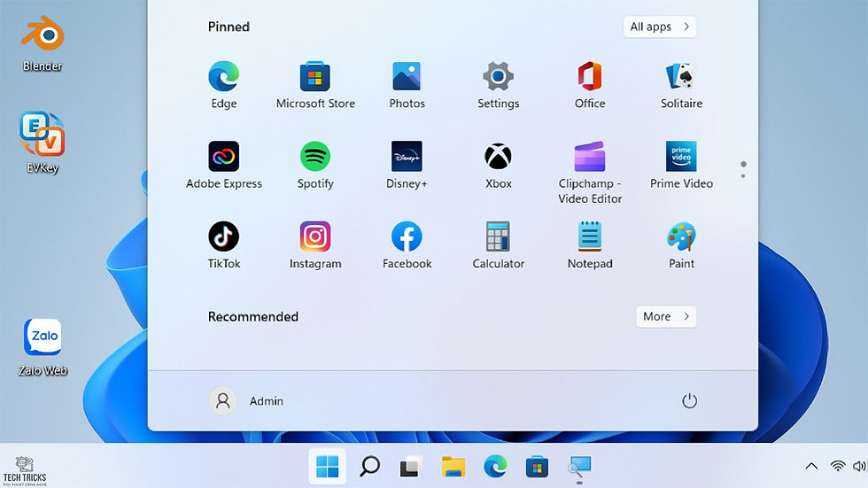Viewport: 868px width, 488px height.
Task: Launch Notepad
Action: click(590, 245)
